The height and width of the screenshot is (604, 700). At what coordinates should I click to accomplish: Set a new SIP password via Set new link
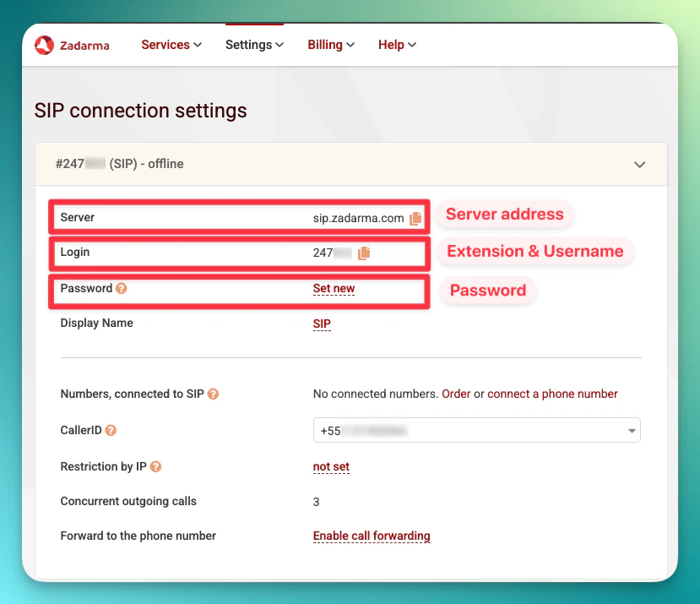334,288
